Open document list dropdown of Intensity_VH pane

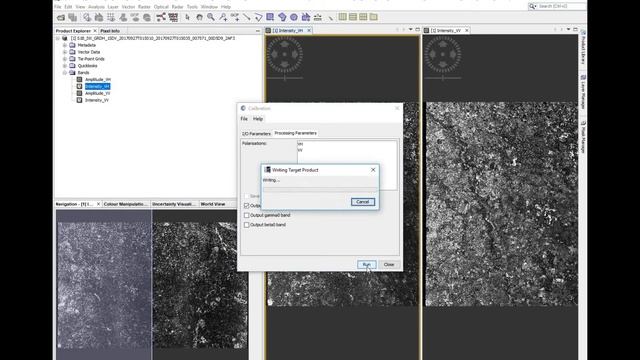[x=411, y=29]
